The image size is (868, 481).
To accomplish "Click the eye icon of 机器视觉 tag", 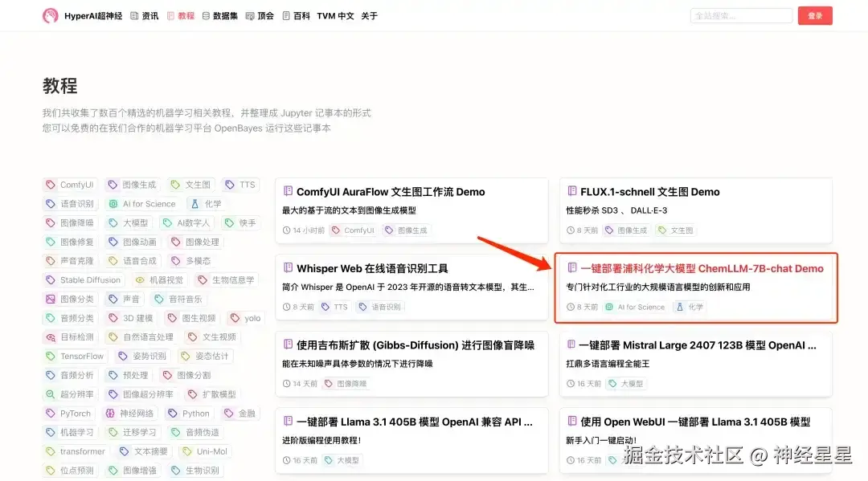I will point(140,279).
